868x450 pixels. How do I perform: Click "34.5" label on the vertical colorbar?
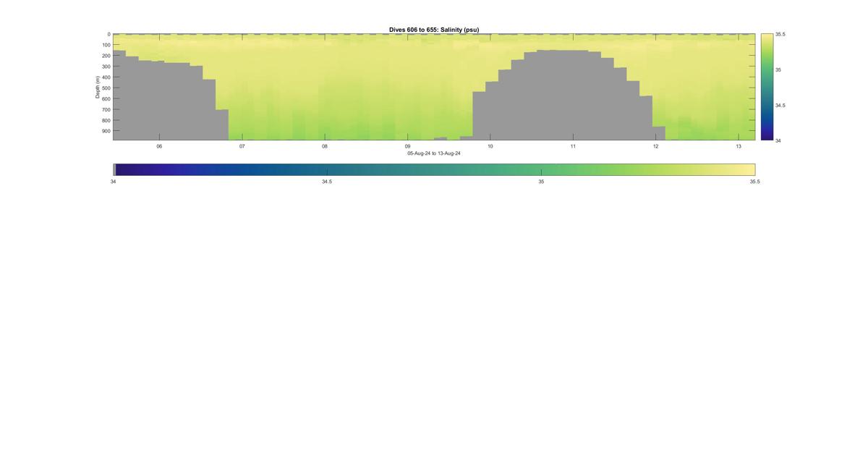tap(780, 105)
